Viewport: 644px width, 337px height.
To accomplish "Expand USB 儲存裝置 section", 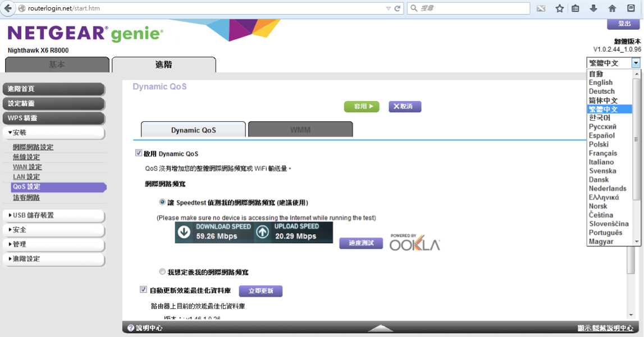I will pyautogui.click(x=54, y=215).
